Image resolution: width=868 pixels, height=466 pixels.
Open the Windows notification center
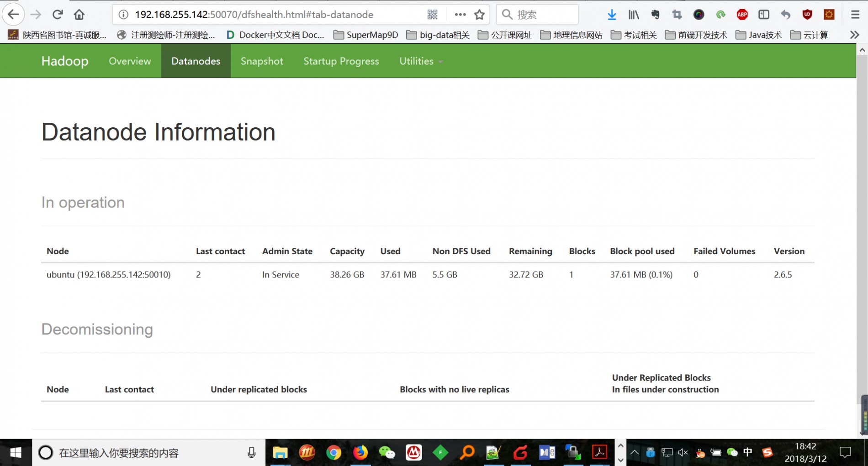pos(845,452)
